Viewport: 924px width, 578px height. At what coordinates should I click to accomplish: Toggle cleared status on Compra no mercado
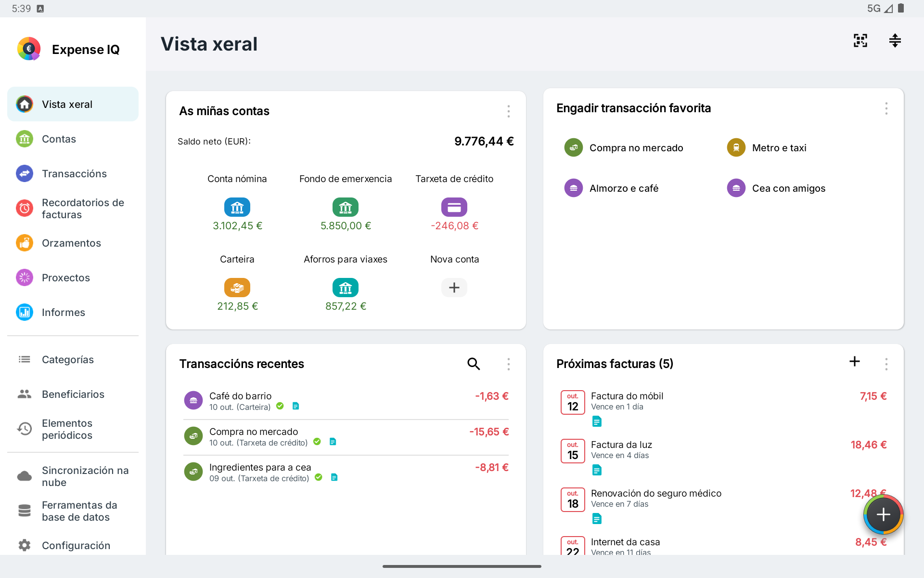pos(317,442)
